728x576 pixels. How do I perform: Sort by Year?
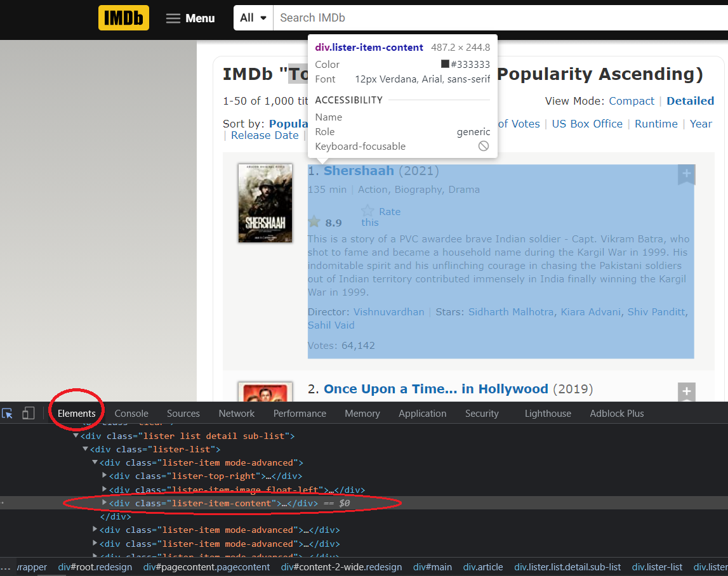pos(701,124)
